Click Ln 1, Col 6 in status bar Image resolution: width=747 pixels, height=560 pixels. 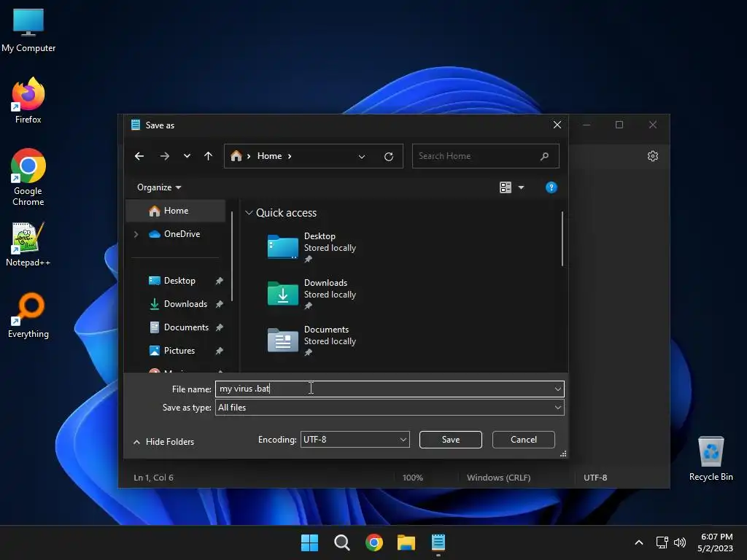tap(153, 478)
